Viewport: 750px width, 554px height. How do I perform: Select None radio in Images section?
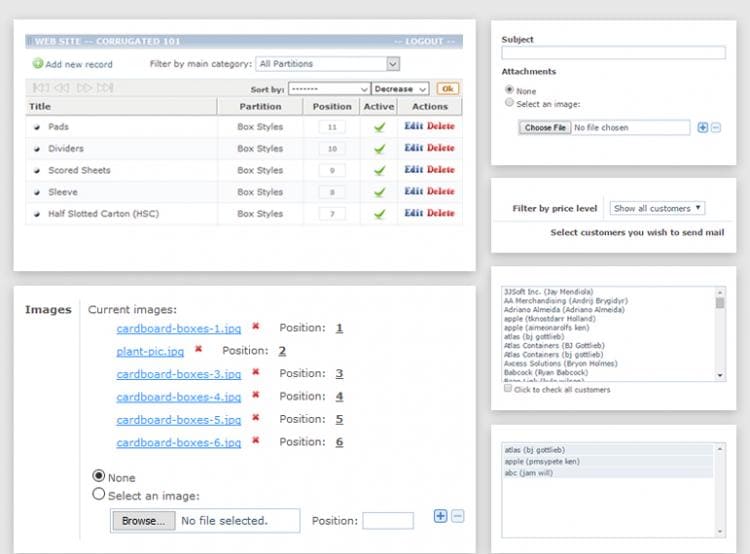99,476
